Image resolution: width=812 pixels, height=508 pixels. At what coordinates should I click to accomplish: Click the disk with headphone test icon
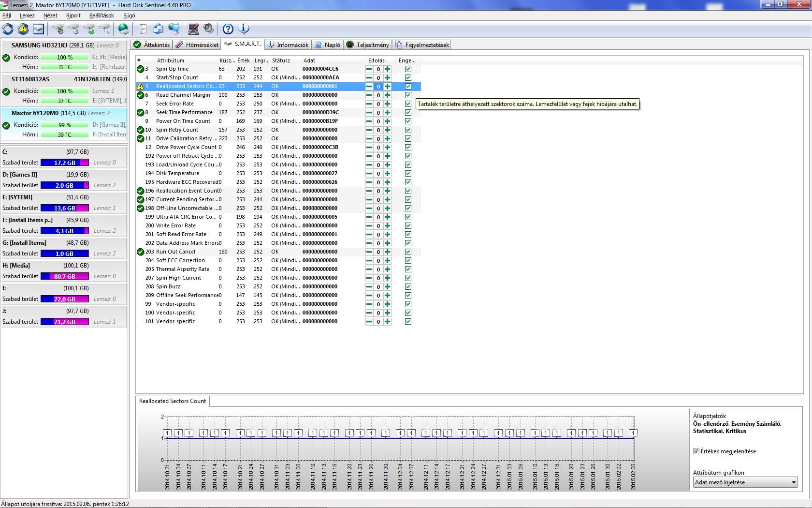tap(58, 29)
